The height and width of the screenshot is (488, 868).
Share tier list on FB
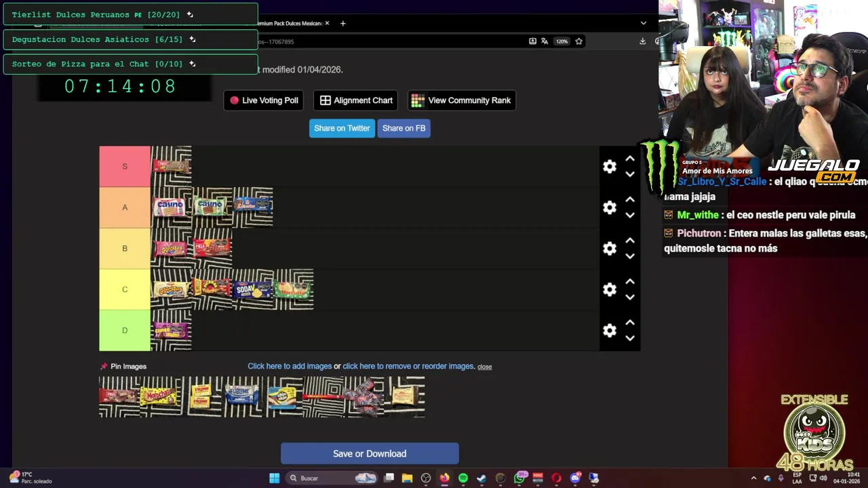coord(403,128)
